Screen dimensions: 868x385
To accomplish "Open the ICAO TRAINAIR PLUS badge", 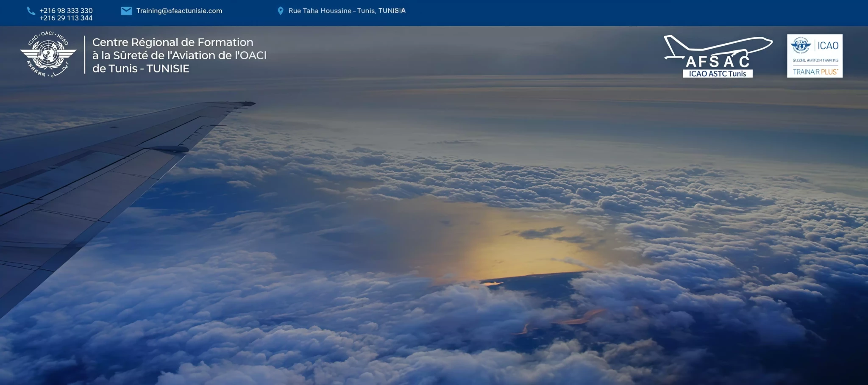I will coord(814,56).
